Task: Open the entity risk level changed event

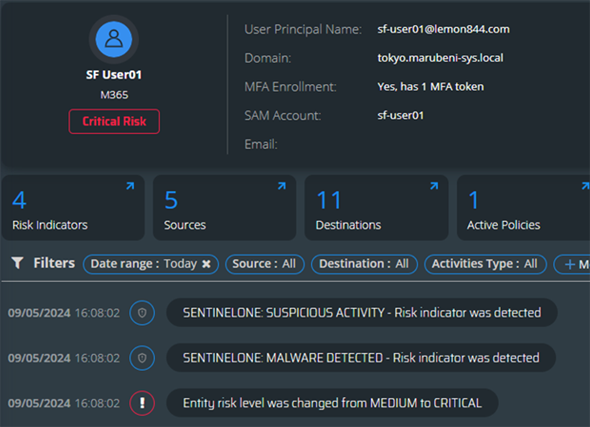Action: [x=332, y=403]
